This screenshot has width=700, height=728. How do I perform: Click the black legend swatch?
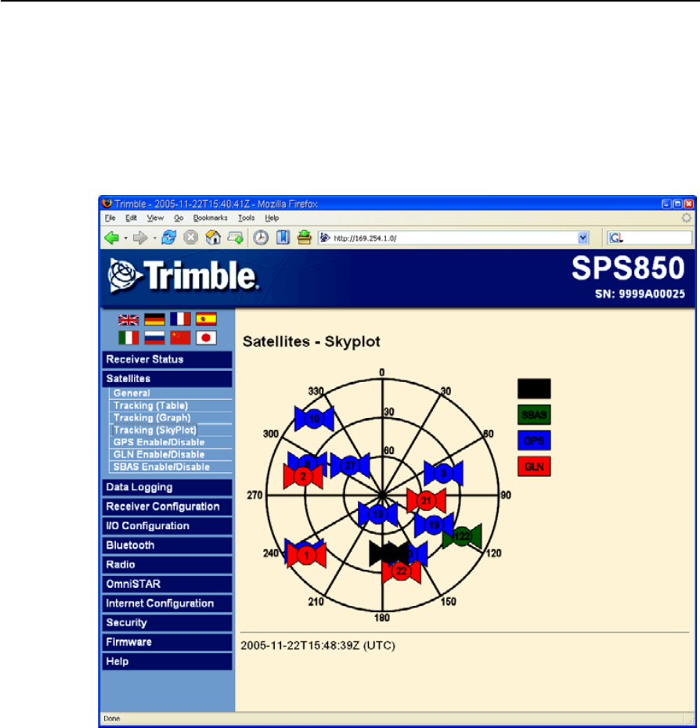(x=534, y=388)
